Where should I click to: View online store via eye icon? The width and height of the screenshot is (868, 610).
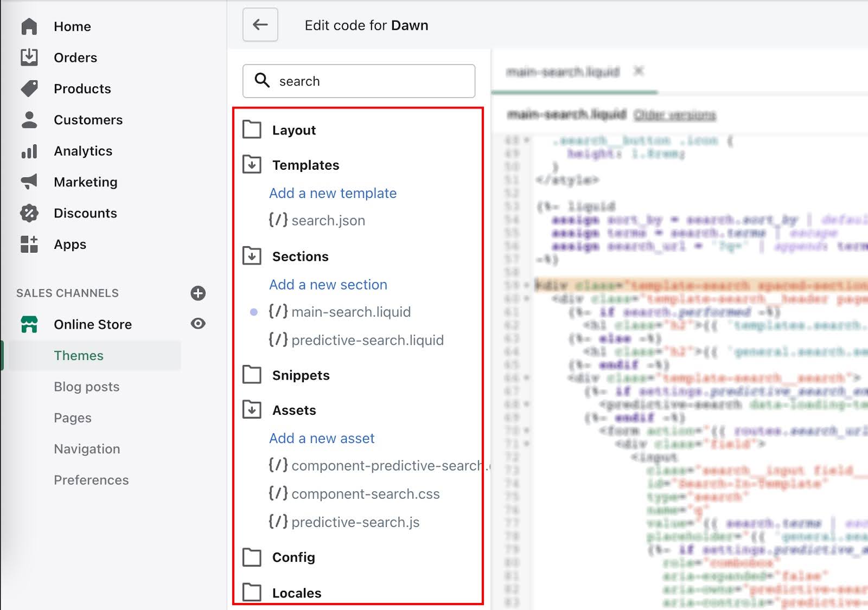(198, 324)
